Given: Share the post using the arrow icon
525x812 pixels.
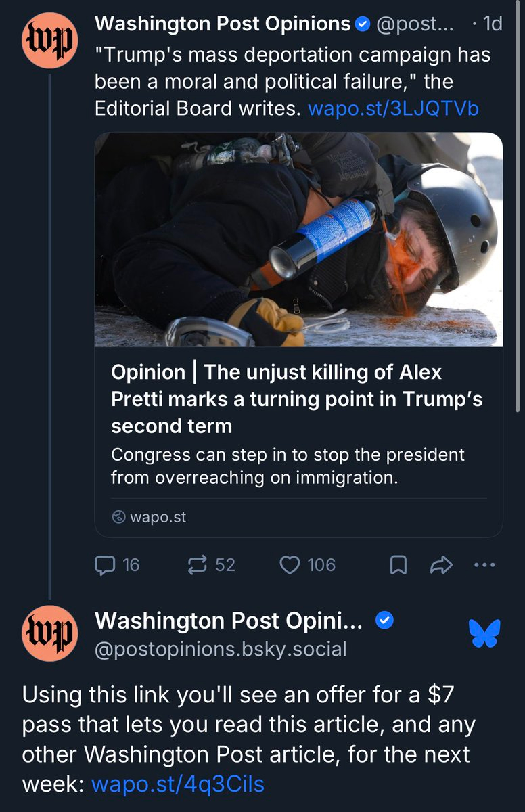Looking at the screenshot, I should [441, 565].
